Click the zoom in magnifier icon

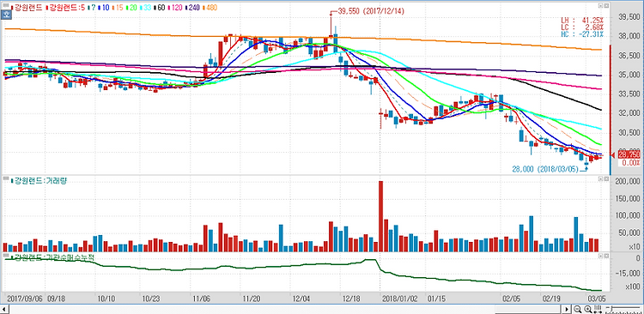(x=587, y=309)
